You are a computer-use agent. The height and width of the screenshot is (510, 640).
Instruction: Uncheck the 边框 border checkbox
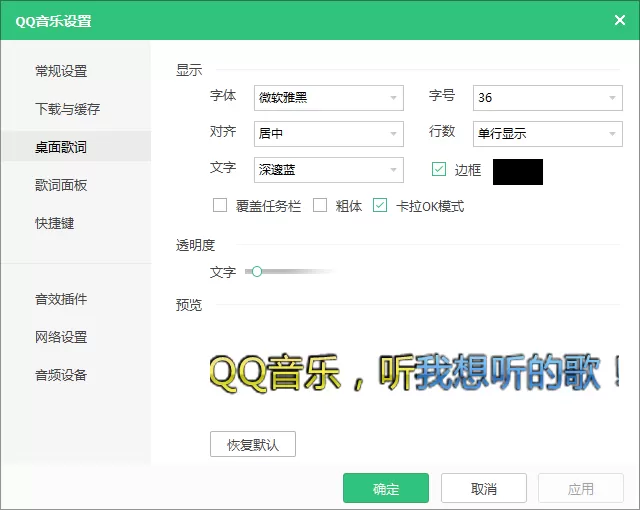439,169
